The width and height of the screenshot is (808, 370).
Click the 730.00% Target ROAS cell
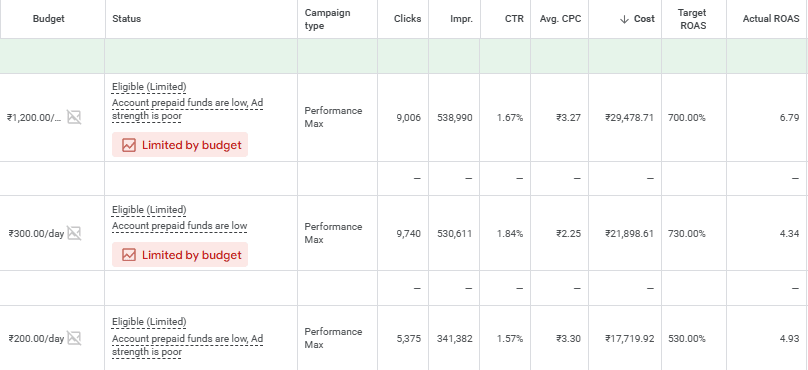point(687,233)
